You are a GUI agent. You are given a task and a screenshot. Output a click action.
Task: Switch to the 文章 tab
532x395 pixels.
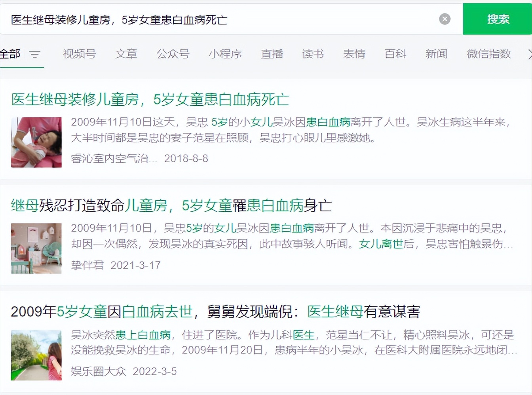tap(126, 54)
